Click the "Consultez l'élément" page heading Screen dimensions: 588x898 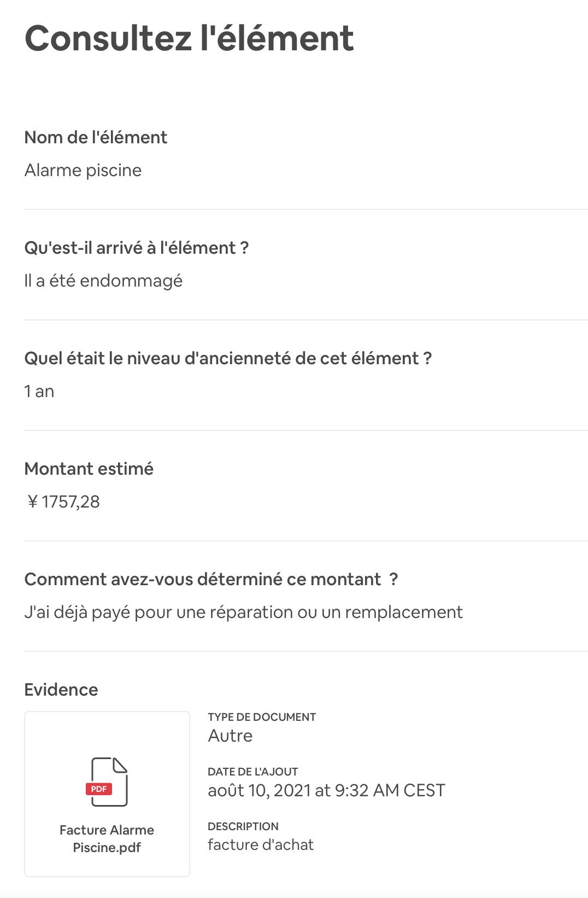(x=189, y=38)
